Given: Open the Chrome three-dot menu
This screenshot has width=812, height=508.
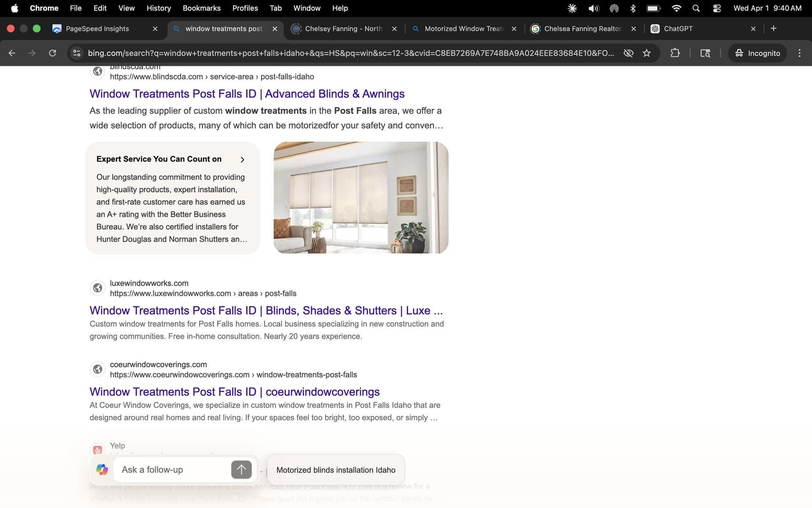Looking at the screenshot, I should (x=800, y=53).
